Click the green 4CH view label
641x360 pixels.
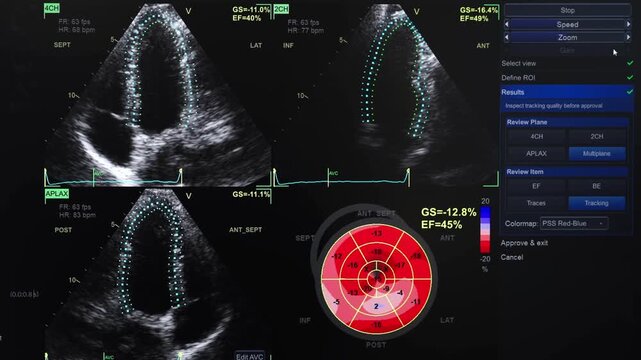pyautogui.click(x=52, y=8)
